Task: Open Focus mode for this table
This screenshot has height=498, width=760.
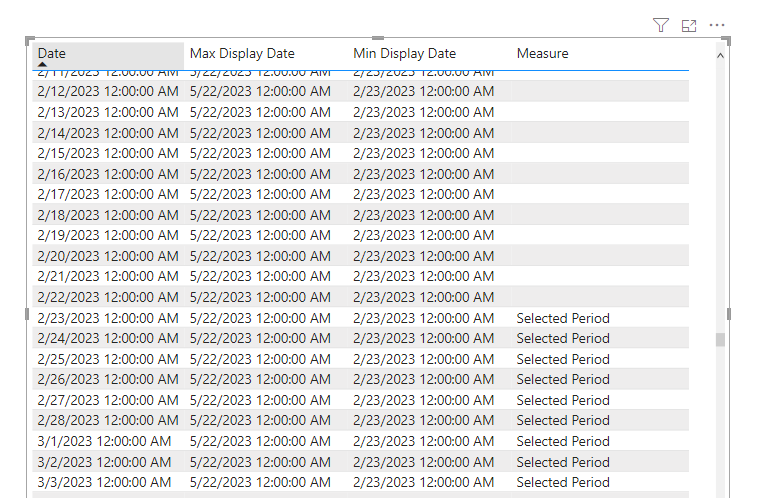Action: point(689,26)
